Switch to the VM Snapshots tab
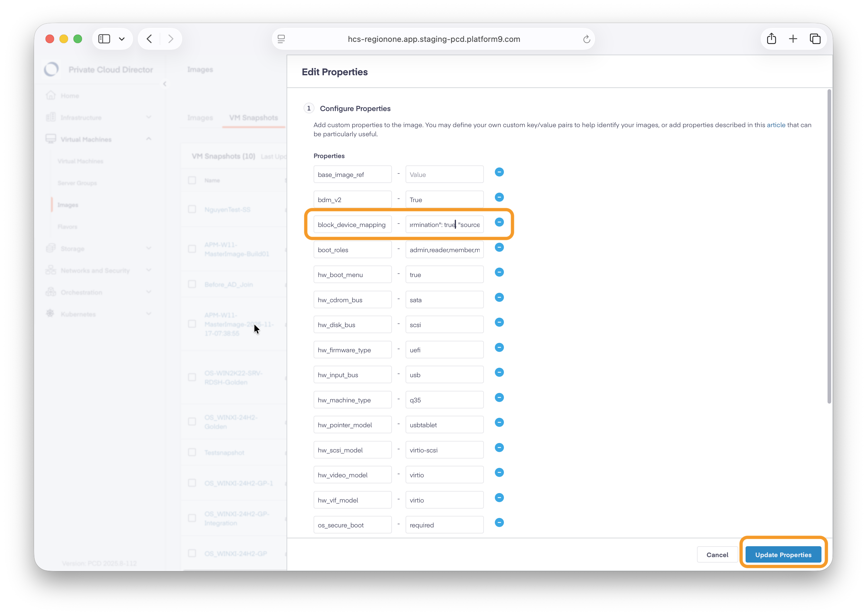The width and height of the screenshot is (867, 616). (x=253, y=118)
